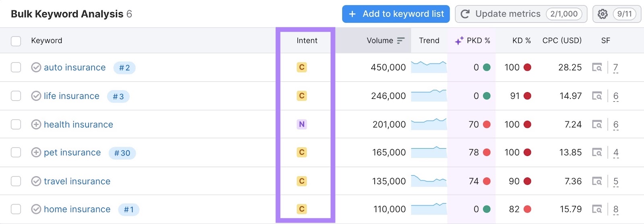Click the commercial intent badge for life insurance
Image resolution: width=644 pixels, height=224 pixels.
(x=301, y=96)
